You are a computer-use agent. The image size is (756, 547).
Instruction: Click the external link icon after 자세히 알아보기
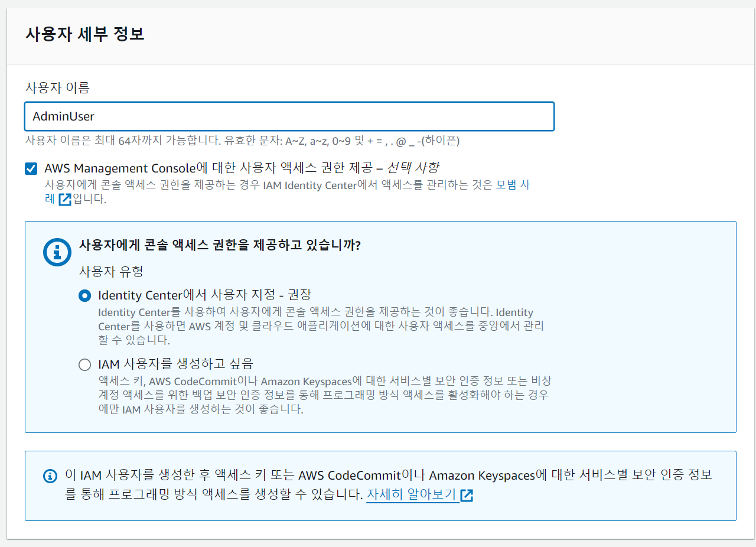pos(467,495)
